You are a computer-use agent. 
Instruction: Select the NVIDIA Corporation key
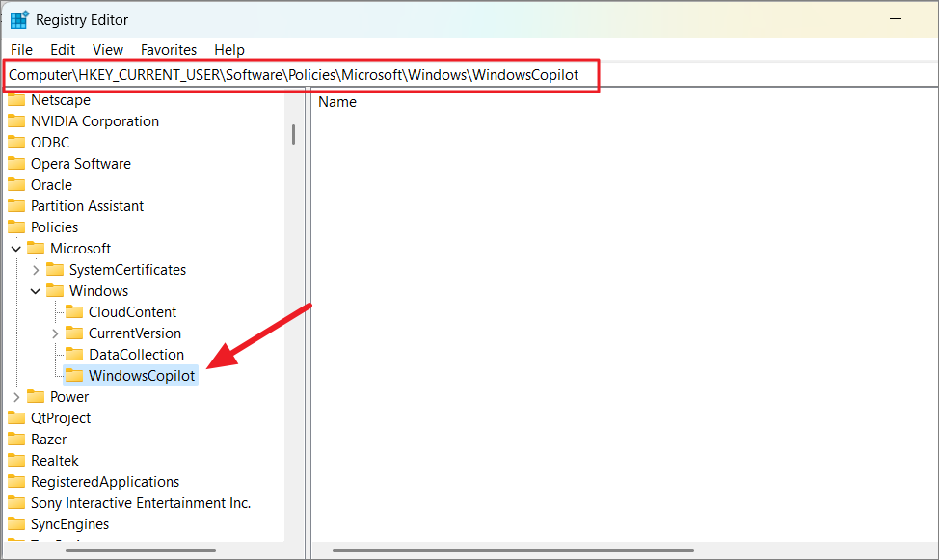coord(94,120)
